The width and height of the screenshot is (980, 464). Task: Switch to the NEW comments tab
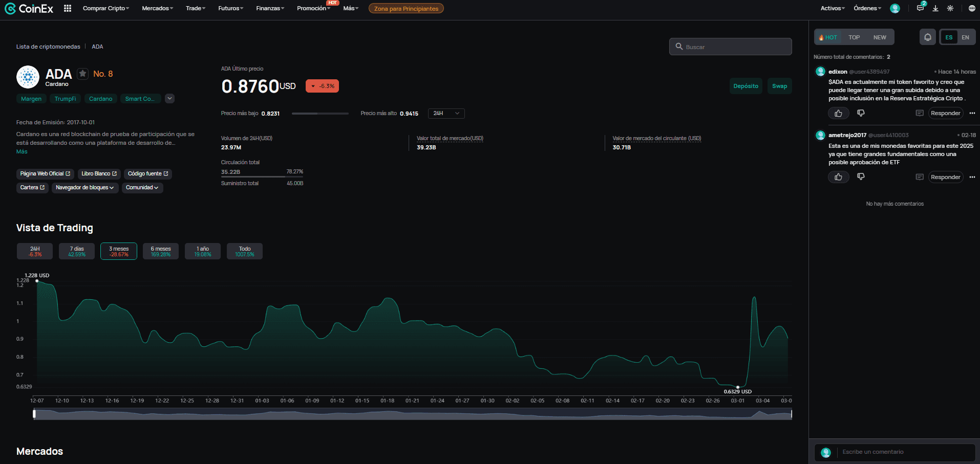tap(880, 37)
